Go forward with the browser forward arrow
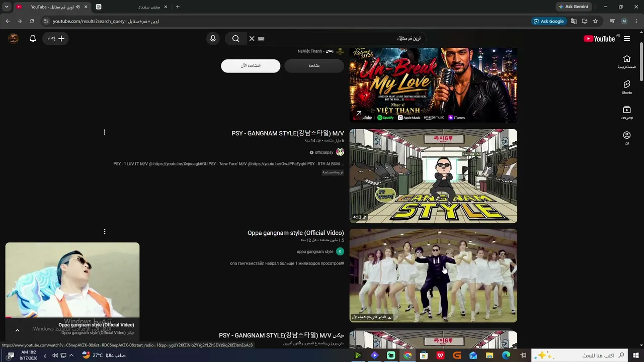 (20, 21)
